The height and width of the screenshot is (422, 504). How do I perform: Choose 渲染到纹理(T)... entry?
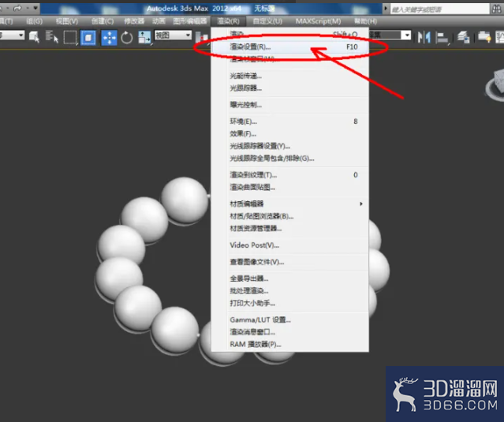tap(290, 175)
